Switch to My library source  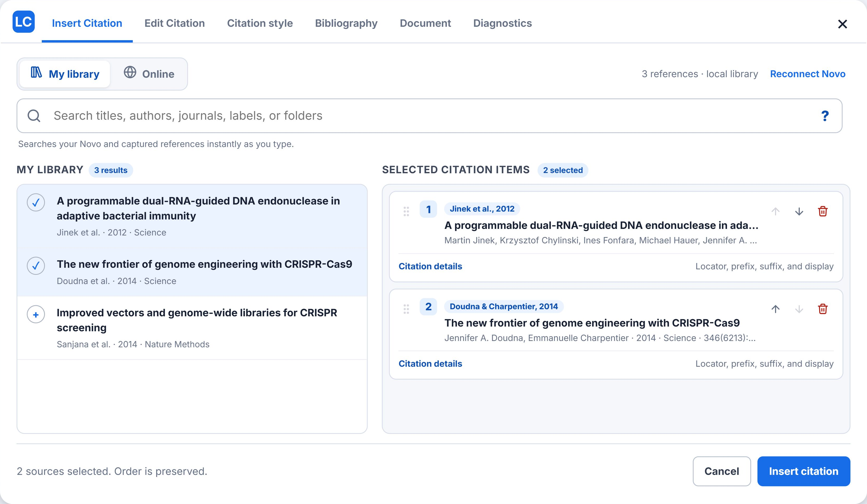(65, 74)
